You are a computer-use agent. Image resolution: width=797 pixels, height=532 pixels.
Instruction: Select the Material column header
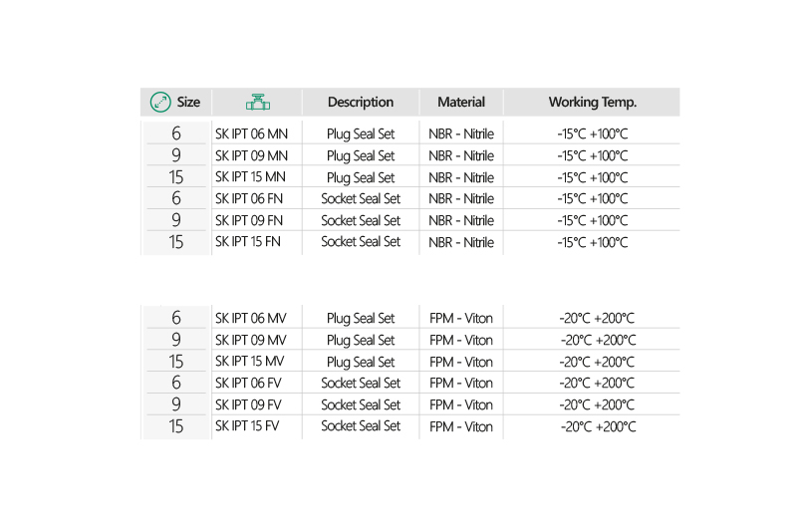[x=461, y=102]
